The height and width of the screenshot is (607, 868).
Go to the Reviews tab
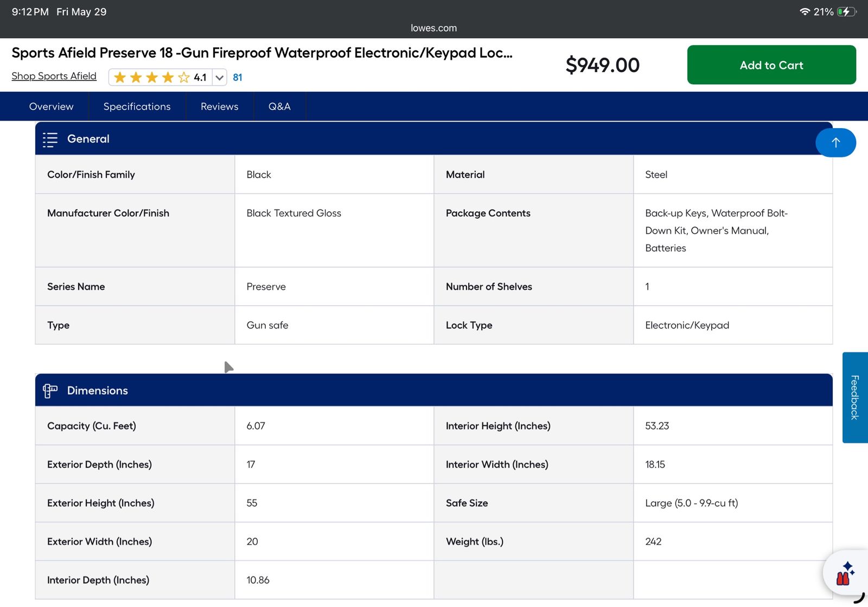point(220,106)
